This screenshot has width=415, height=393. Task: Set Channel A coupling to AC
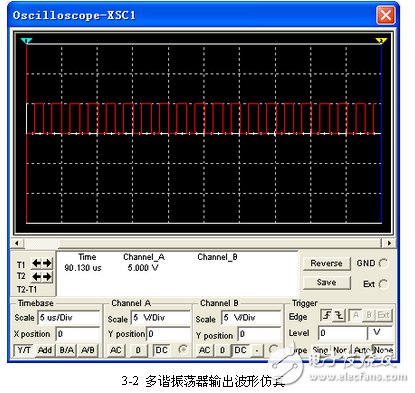116,350
